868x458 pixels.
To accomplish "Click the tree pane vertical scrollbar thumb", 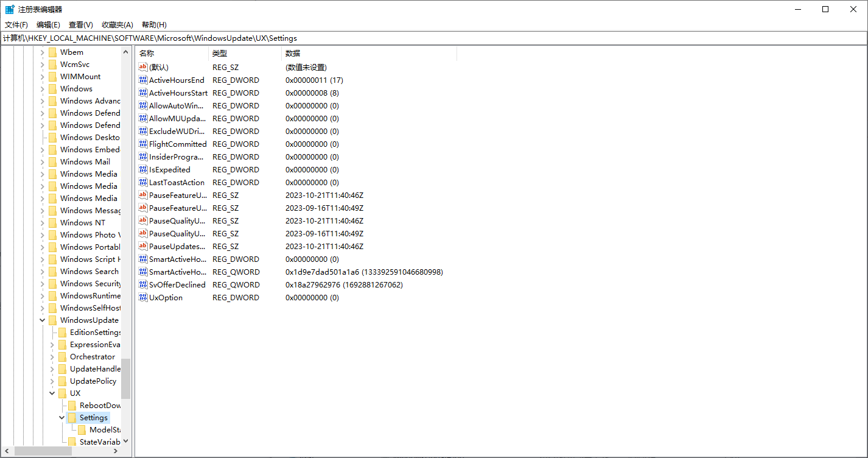I will click(x=125, y=378).
